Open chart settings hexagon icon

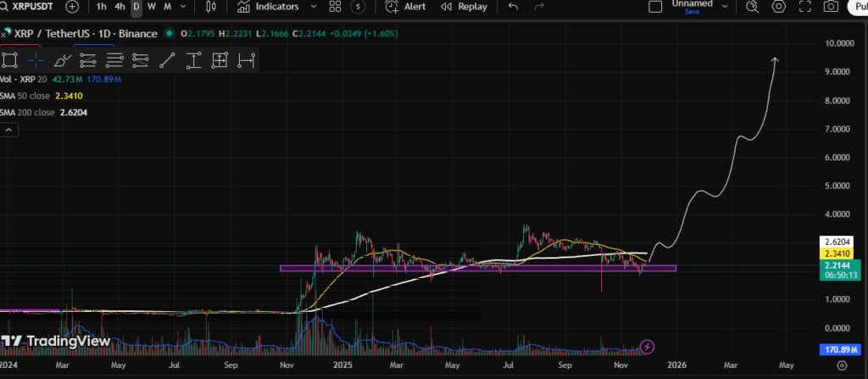pos(779,7)
